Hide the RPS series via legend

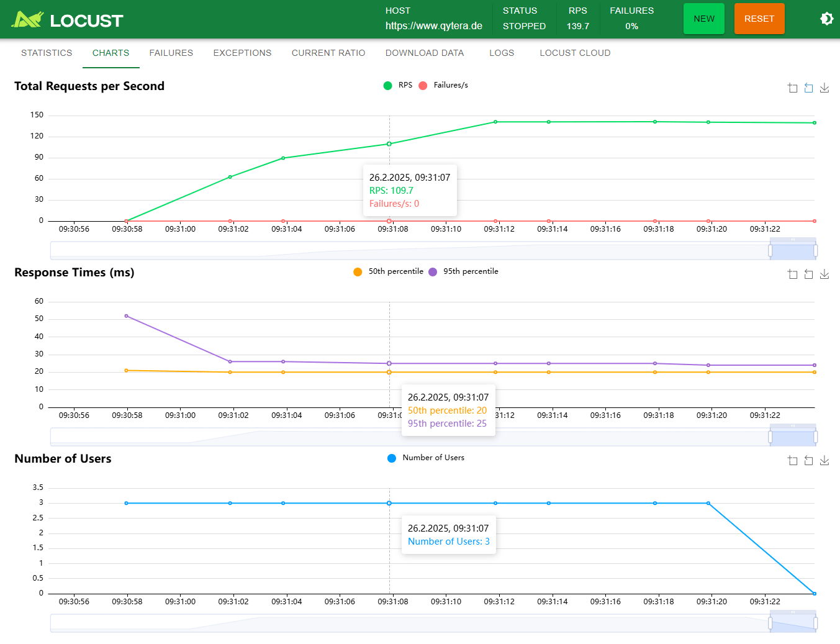(398, 85)
